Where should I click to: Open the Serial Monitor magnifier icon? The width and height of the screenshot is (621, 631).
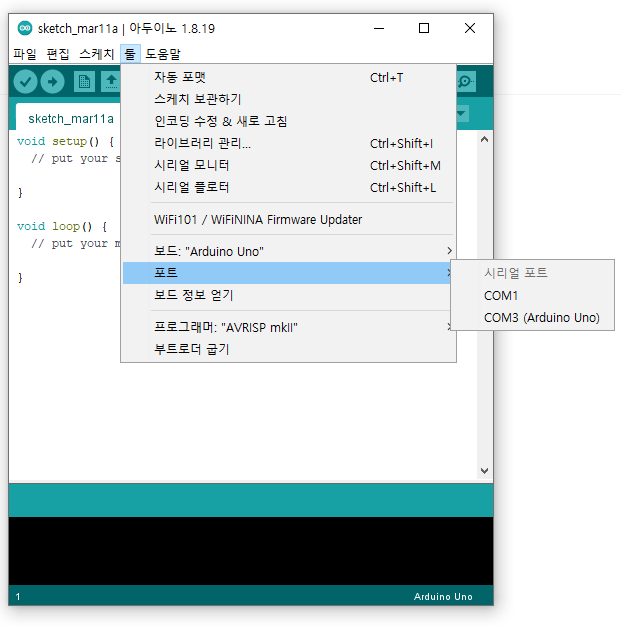tap(466, 82)
